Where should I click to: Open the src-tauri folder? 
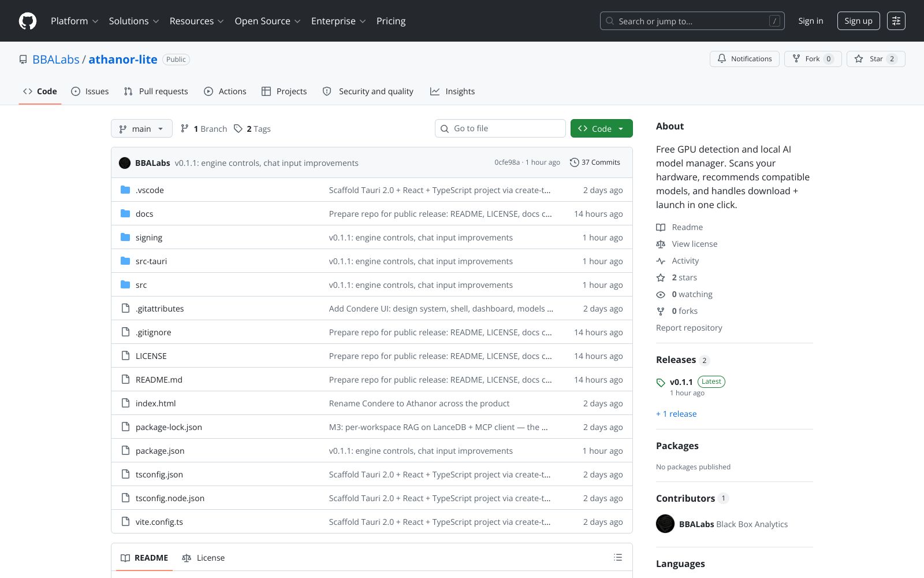[x=151, y=261]
